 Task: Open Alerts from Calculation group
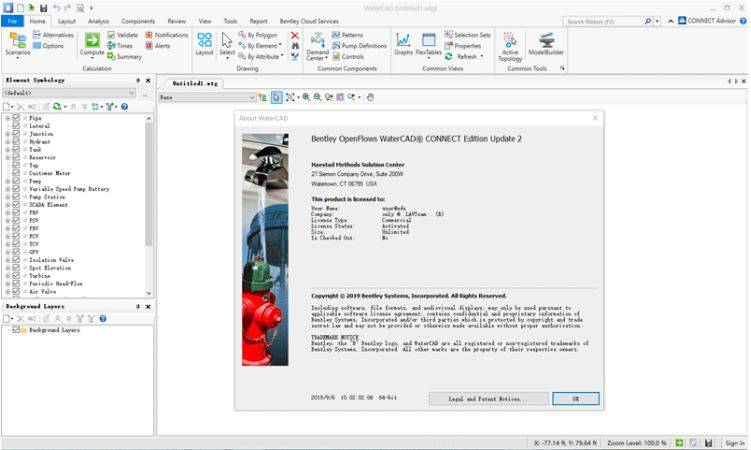pos(158,46)
